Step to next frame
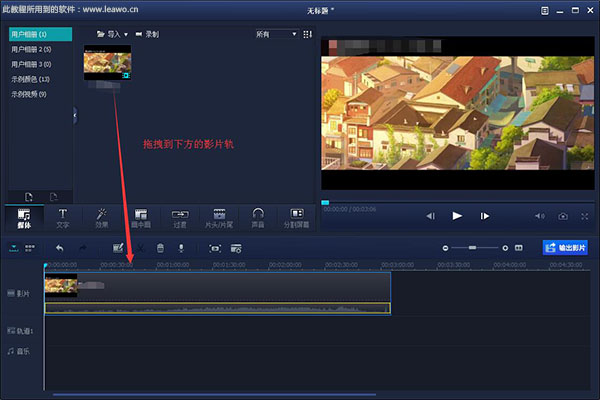Image resolution: width=600 pixels, height=400 pixels. pyautogui.click(x=485, y=216)
